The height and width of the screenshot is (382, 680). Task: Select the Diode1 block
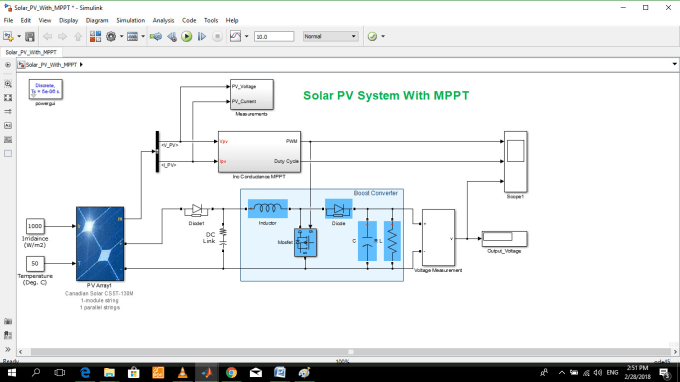click(x=196, y=209)
